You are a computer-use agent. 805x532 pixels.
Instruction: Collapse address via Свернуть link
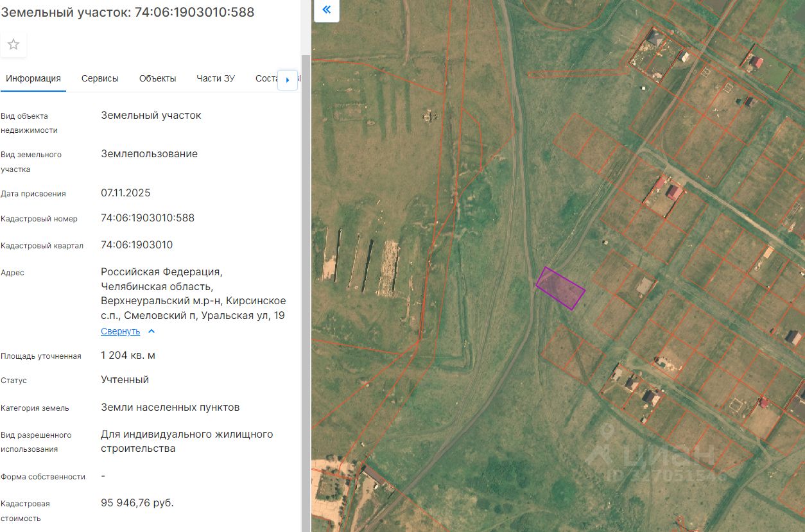coord(120,331)
